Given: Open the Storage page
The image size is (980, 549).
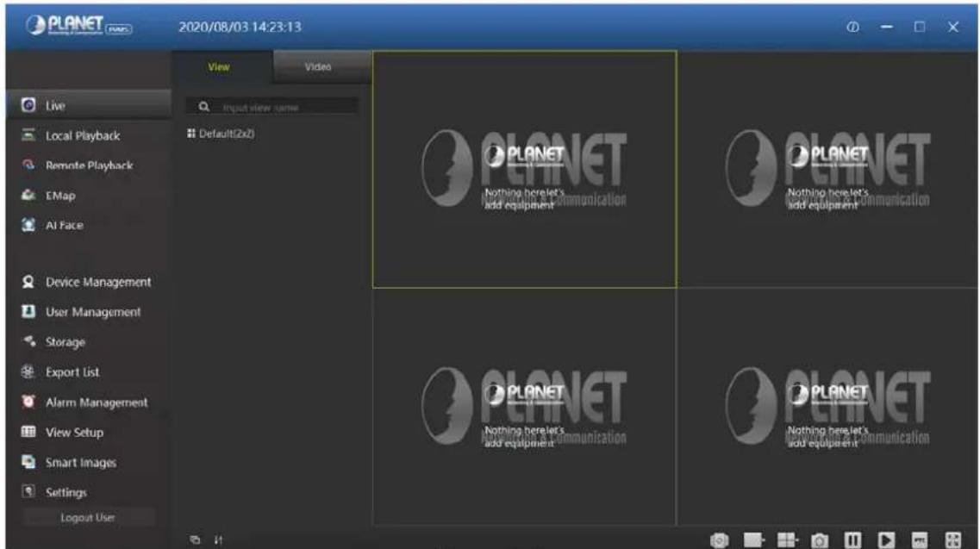Looking at the screenshot, I should [x=65, y=342].
